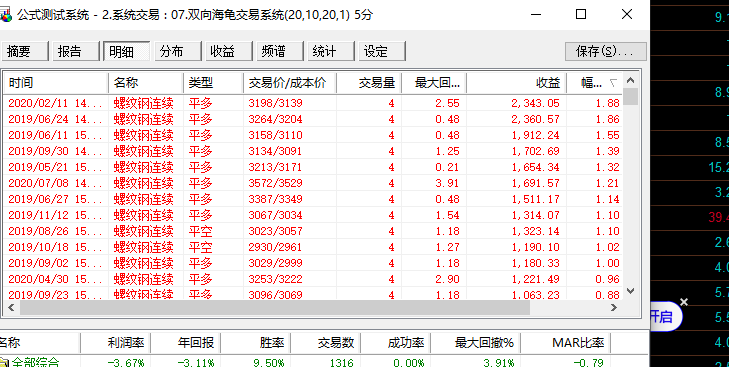Select the row dated 2020/02/11
729x367 pixels.
(x=314, y=103)
